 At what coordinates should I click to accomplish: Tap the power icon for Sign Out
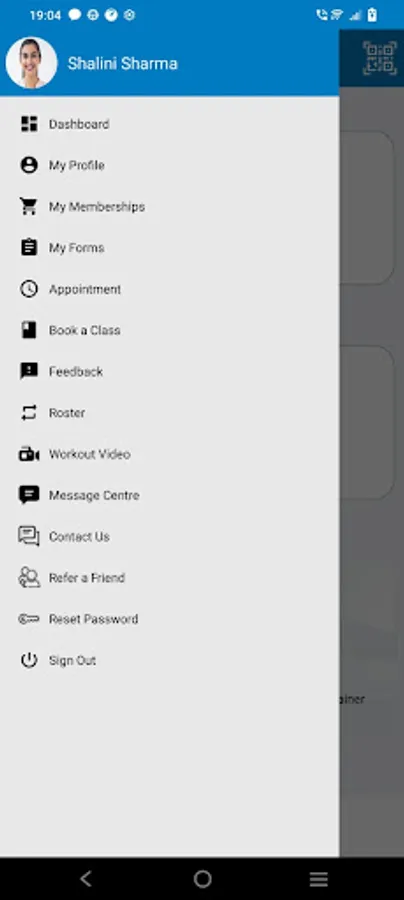[29, 660]
